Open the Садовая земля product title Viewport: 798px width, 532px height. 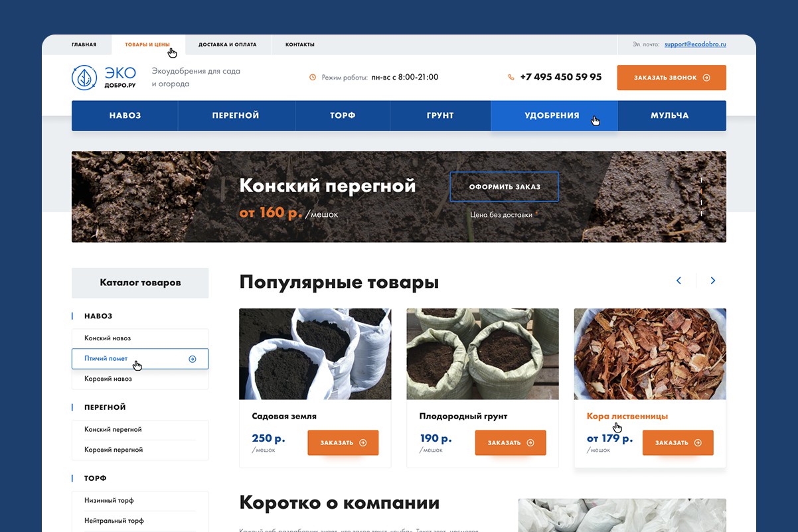click(x=284, y=417)
